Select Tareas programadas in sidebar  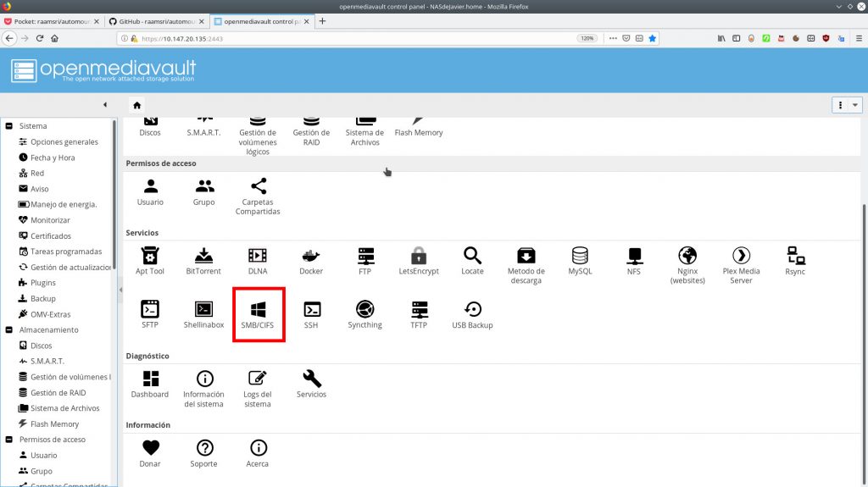[60, 252]
